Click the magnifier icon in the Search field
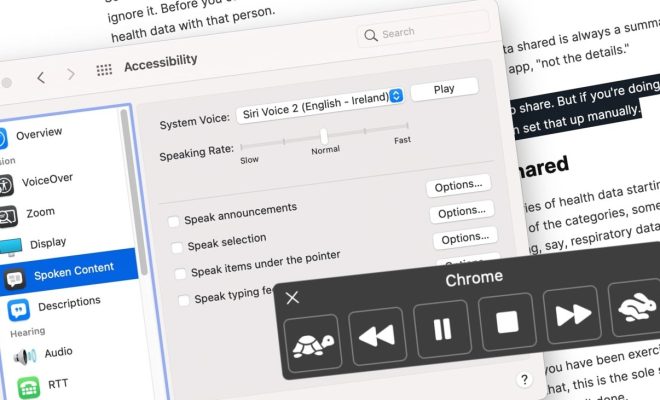Image resolution: width=660 pixels, height=400 pixels. click(x=370, y=35)
